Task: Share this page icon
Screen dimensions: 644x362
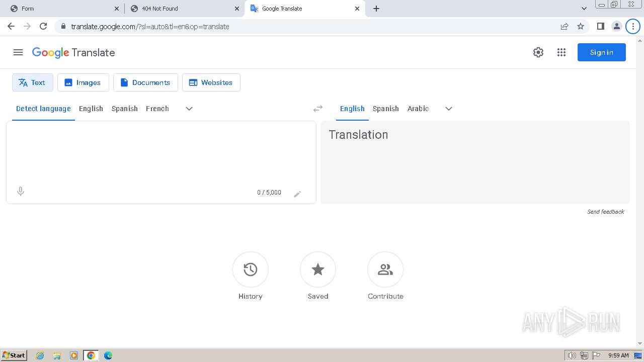Action: [x=565, y=26]
